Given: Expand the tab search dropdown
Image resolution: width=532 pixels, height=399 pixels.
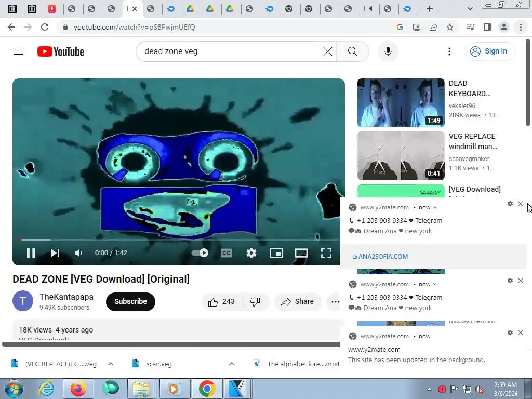Looking at the screenshot, I should pos(470,9).
